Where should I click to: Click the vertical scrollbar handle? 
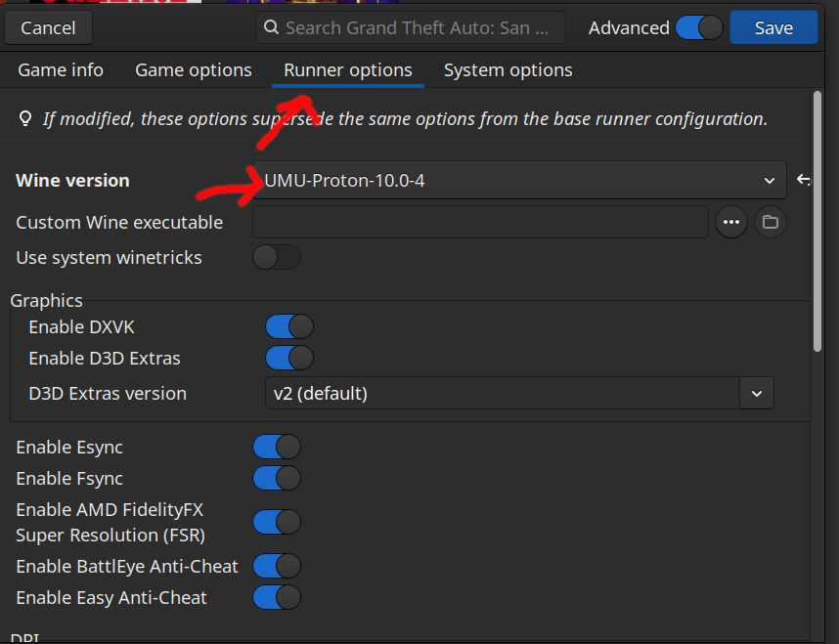coord(817,221)
